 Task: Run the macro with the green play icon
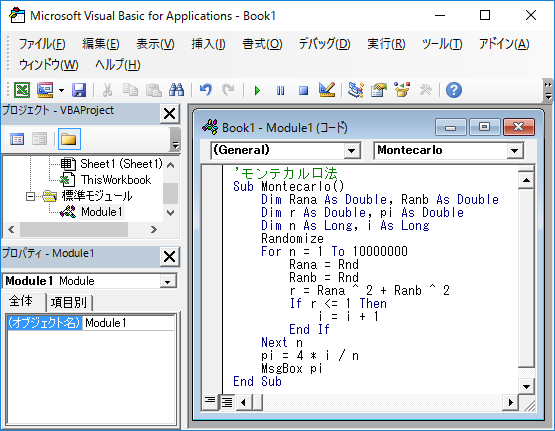[257, 91]
